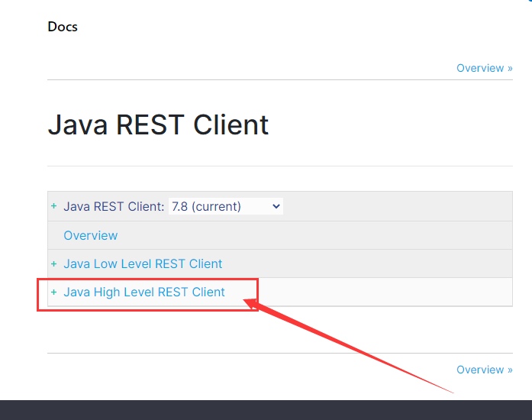Expand the Java Low Level REST Client node
532x420 pixels.
click(x=53, y=264)
